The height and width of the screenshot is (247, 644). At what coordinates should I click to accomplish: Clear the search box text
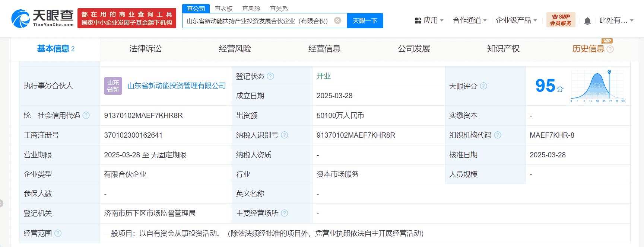point(337,20)
